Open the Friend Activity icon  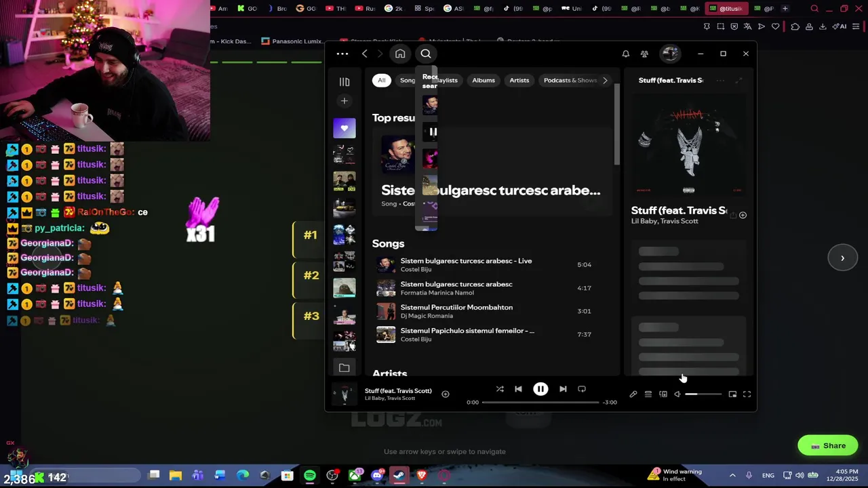(644, 54)
